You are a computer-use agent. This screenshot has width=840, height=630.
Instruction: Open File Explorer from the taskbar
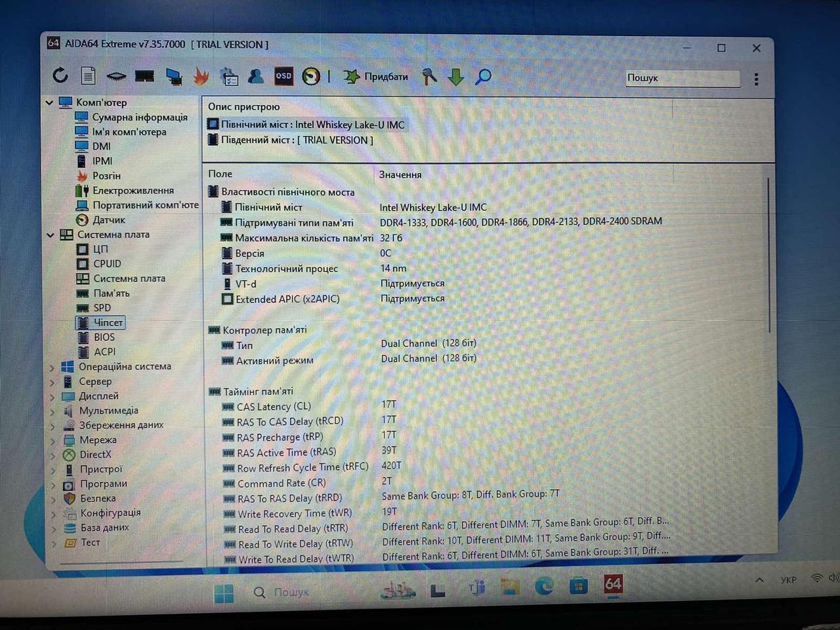tap(510, 586)
